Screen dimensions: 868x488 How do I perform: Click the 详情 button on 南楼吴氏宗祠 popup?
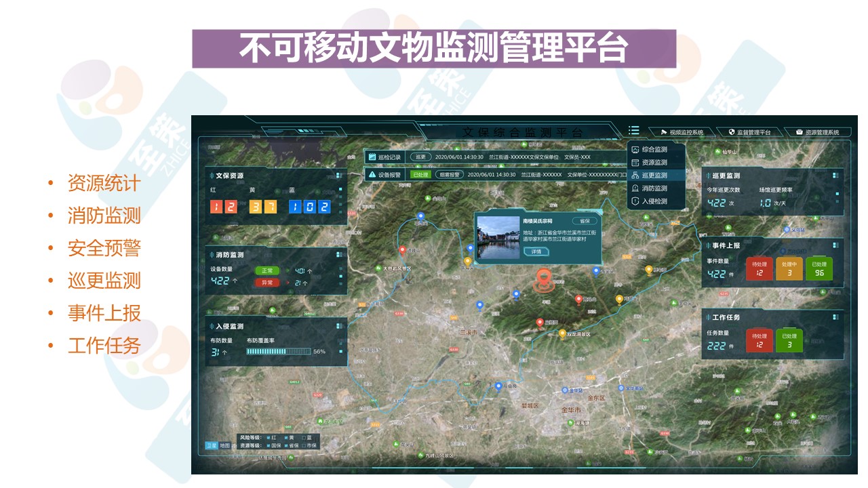click(x=536, y=251)
